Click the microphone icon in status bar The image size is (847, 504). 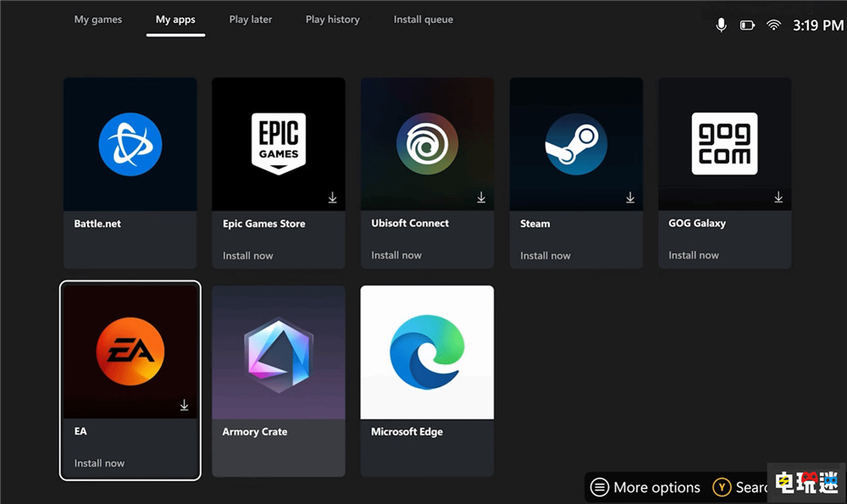(721, 25)
